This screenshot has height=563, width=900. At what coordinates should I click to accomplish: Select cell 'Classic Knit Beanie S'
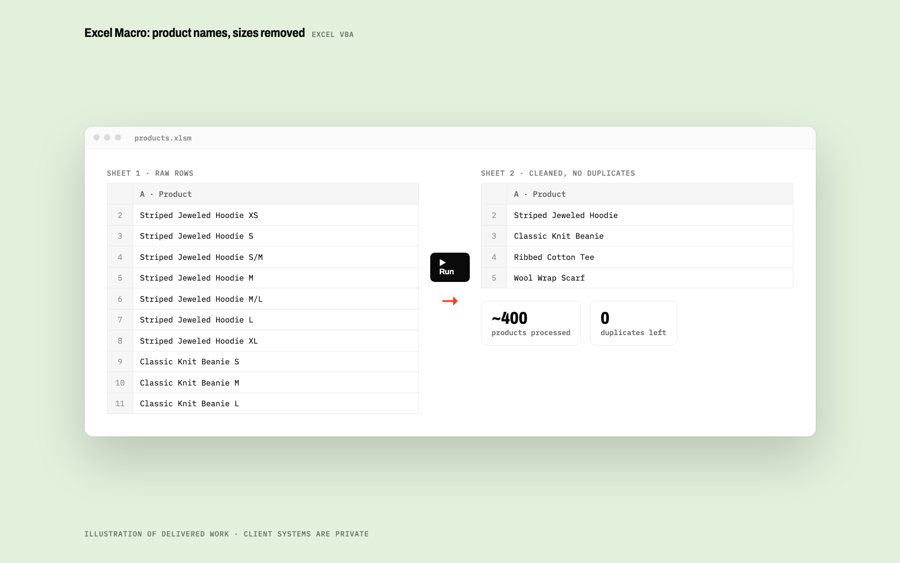coord(276,362)
